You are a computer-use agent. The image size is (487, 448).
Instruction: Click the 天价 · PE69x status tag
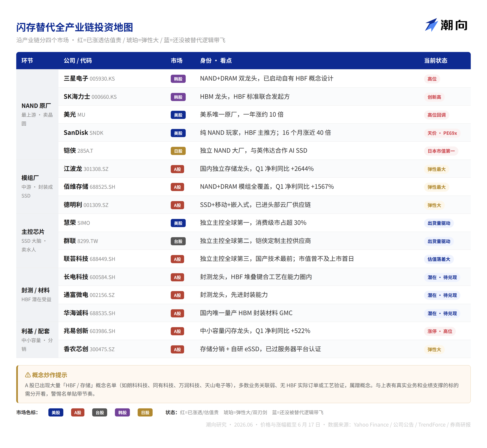(442, 133)
